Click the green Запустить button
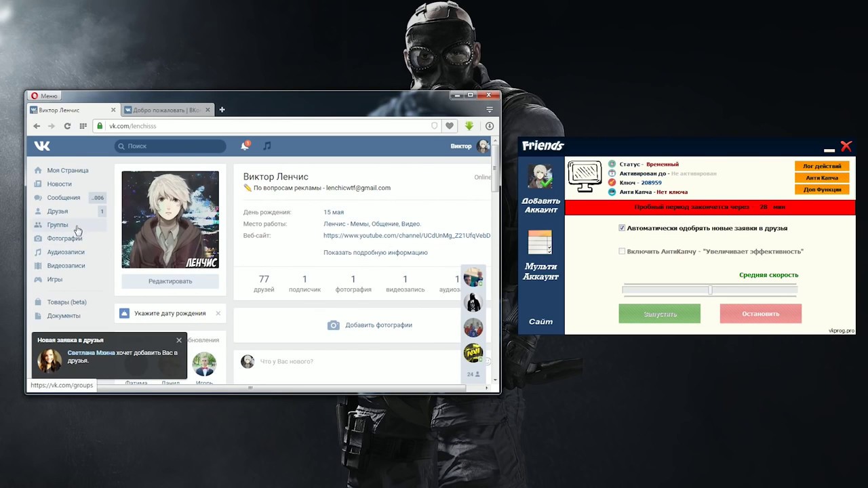 pos(659,314)
